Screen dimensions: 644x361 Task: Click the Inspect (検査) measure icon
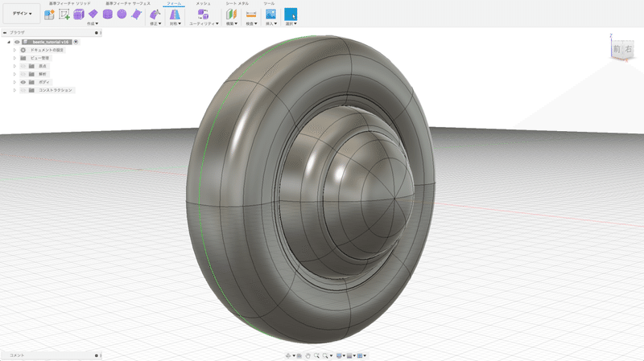pyautogui.click(x=251, y=14)
